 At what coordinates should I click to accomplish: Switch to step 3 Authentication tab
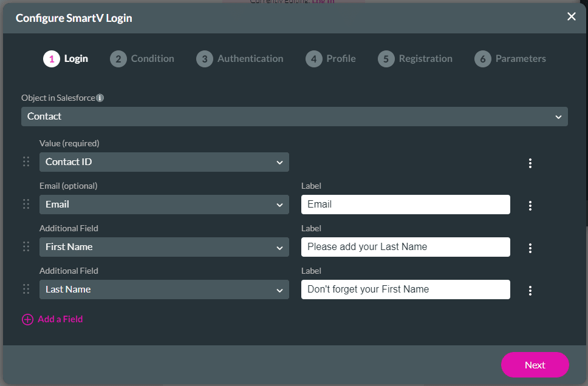pos(240,59)
